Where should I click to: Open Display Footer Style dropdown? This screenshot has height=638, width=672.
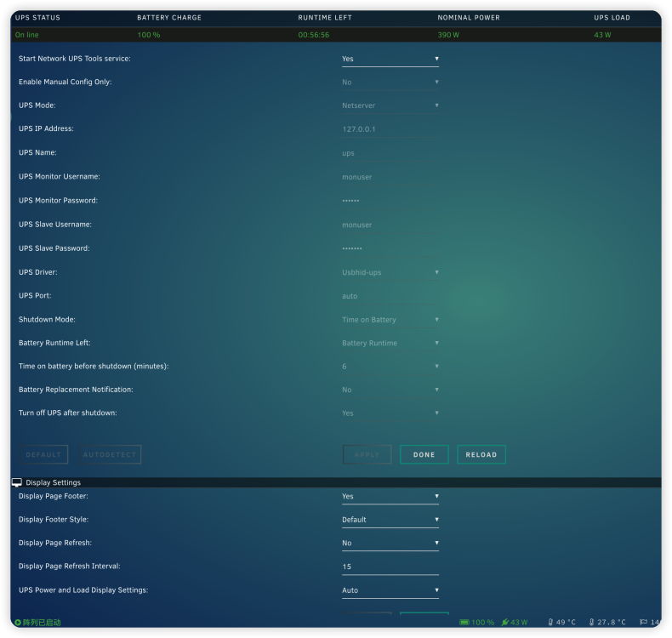390,520
